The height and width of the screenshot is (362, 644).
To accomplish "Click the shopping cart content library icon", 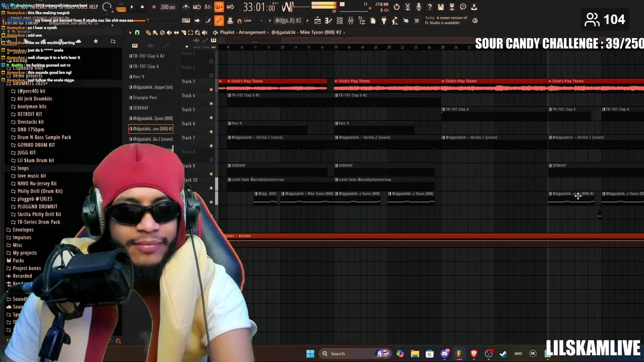I will 417,21.
